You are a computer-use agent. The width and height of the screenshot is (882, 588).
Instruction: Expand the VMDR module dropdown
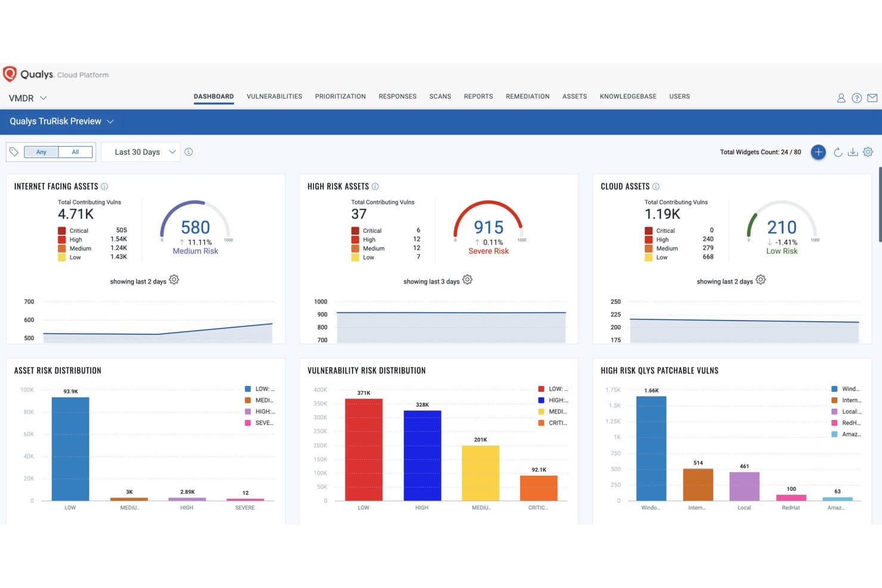(28, 98)
